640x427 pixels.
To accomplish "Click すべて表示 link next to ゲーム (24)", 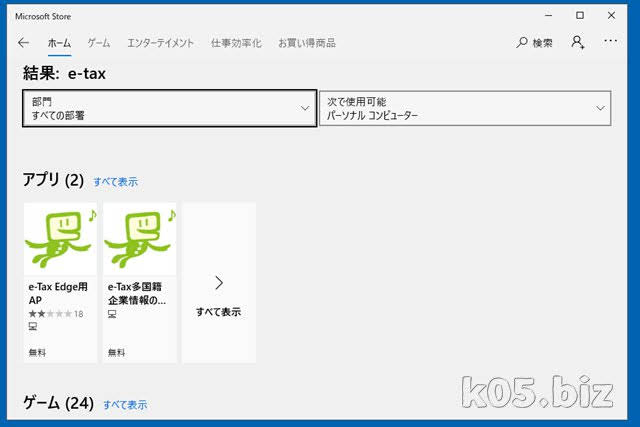I will (125, 405).
